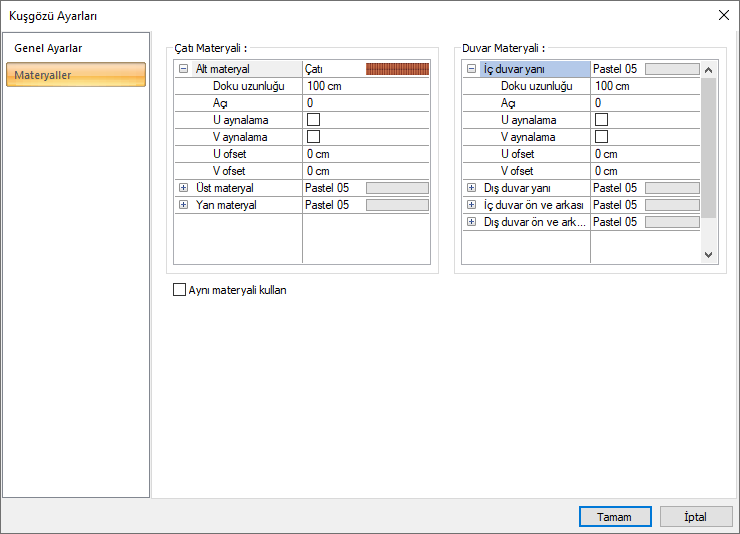740x534 pixels.
Task: Expand the Üst materyal node
Action: pos(183,188)
